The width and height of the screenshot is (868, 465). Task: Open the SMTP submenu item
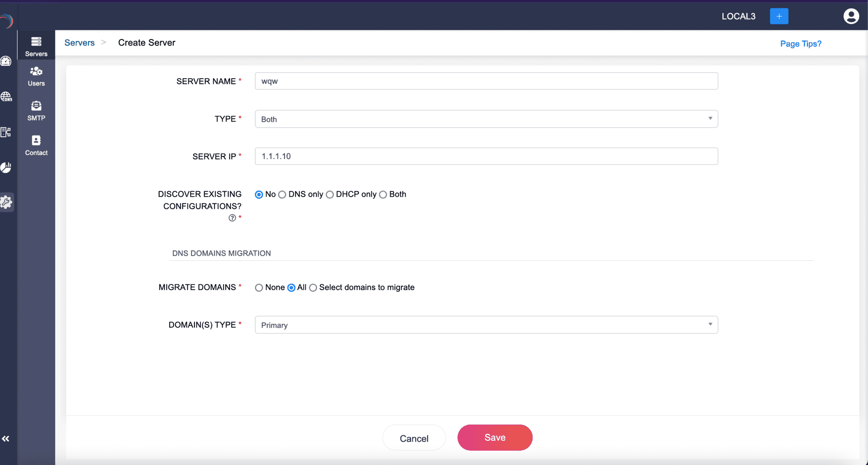tap(36, 111)
